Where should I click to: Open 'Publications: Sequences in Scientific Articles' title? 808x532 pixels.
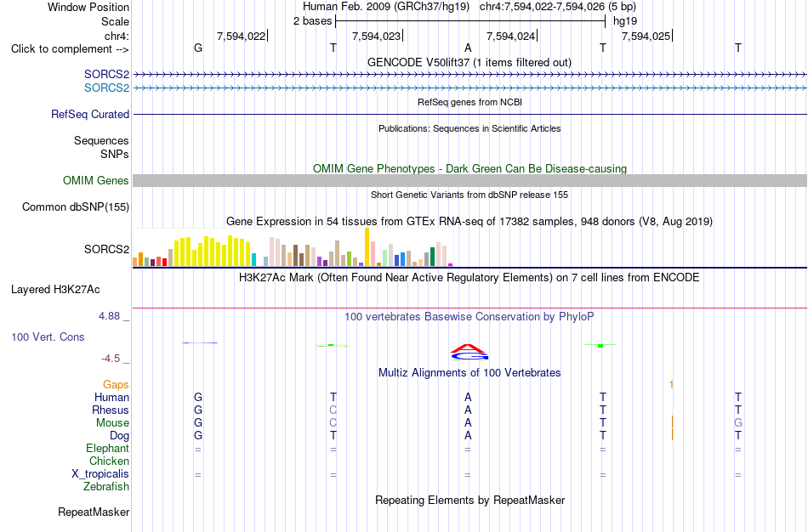click(469, 128)
